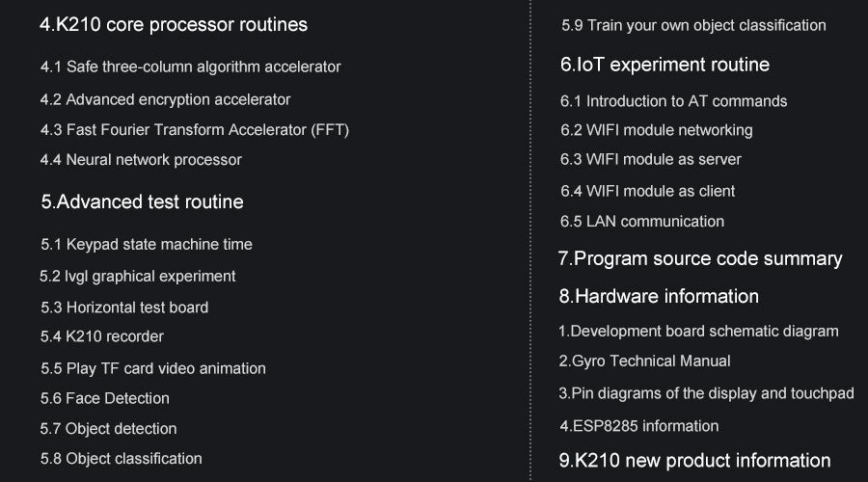Screen dimensions: 868x482
Task: Choose "5.4 K210 recorder" entry
Action: 102,336
